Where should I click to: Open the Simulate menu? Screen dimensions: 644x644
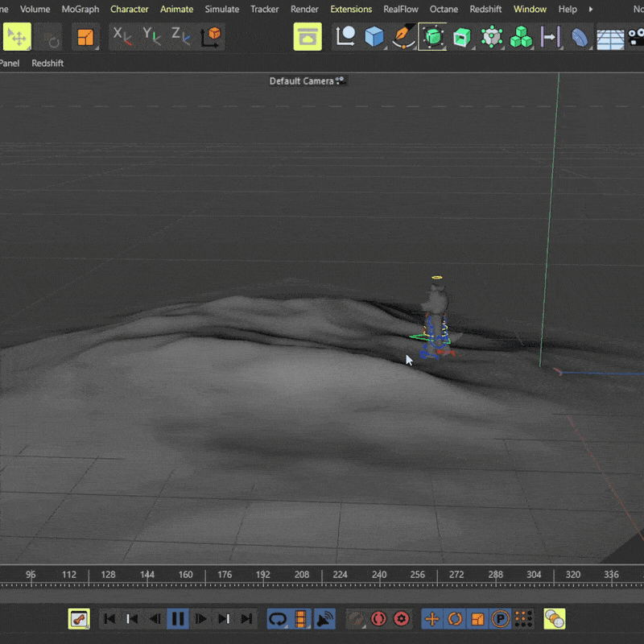pyautogui.click(x=221, y=10)
